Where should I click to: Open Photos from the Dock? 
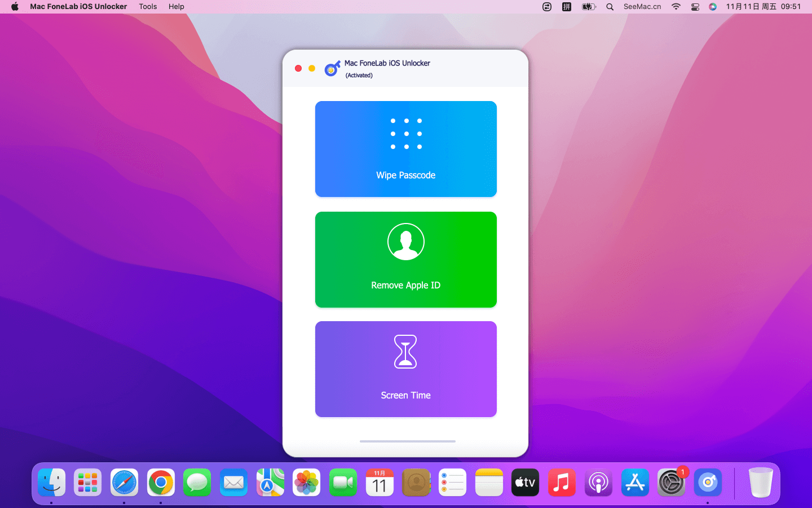(x=307, y=483)
